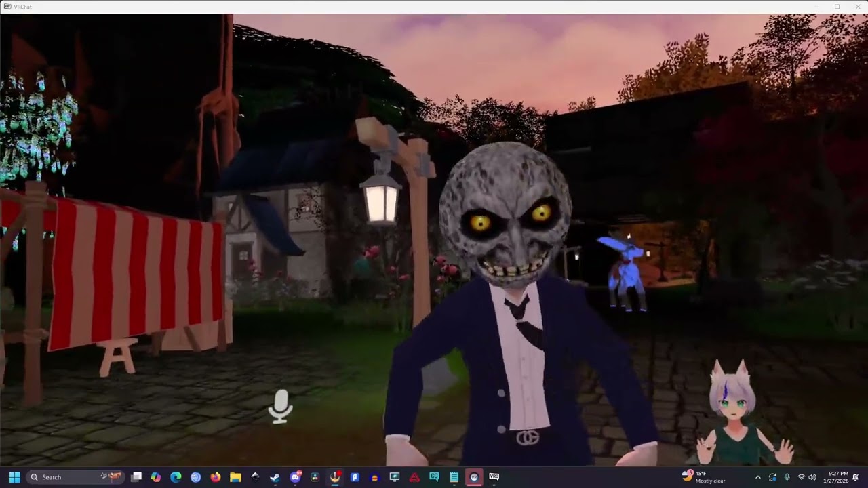Viewport: 868px width, 488px height.
Task: Open the notification center bell icon
Action: (856, 477)
